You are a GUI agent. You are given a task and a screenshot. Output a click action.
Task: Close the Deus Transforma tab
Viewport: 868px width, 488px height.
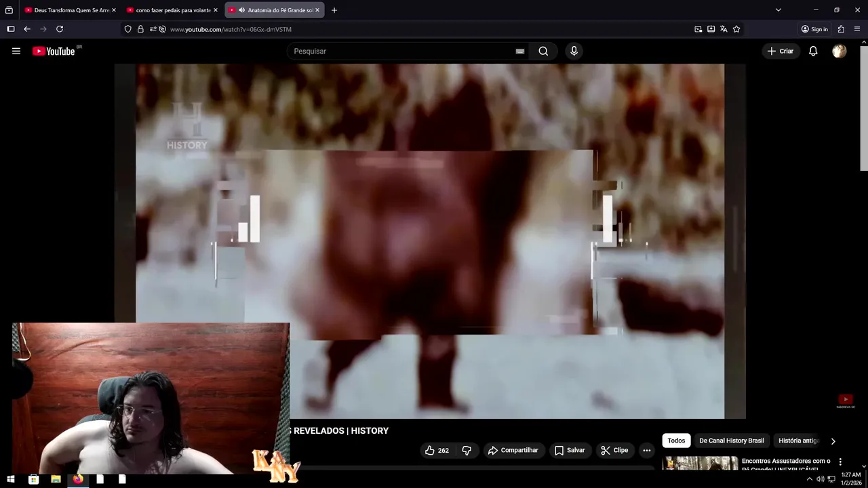click(x=113, y=10)
